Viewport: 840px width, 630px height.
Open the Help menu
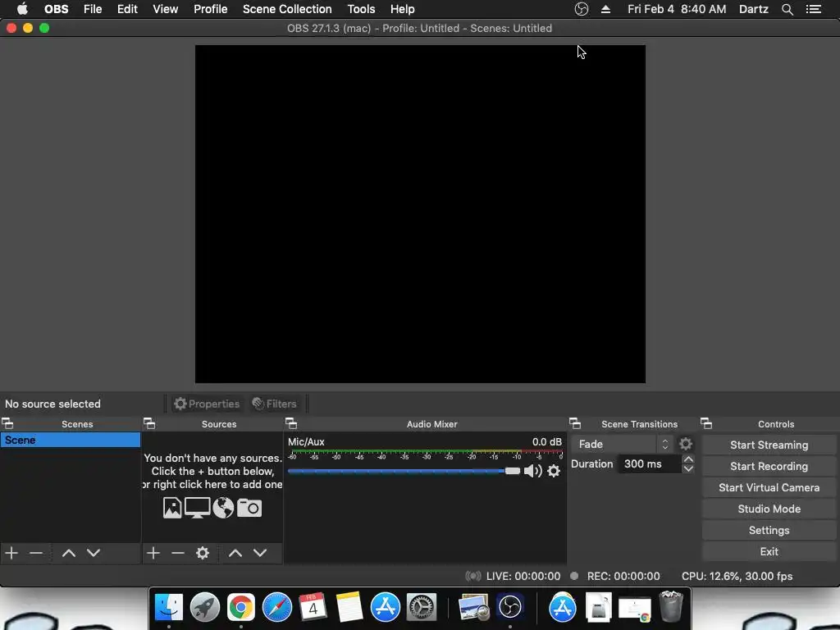tap(402, 9)
